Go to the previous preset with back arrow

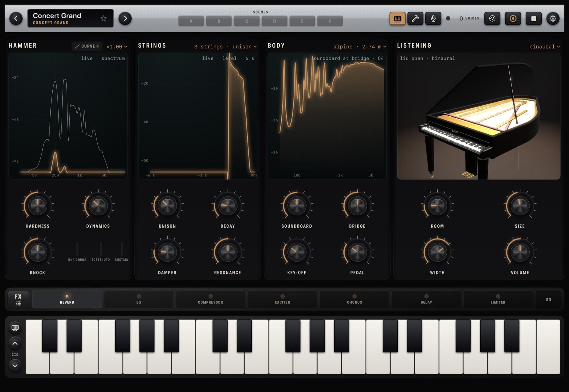16,18
